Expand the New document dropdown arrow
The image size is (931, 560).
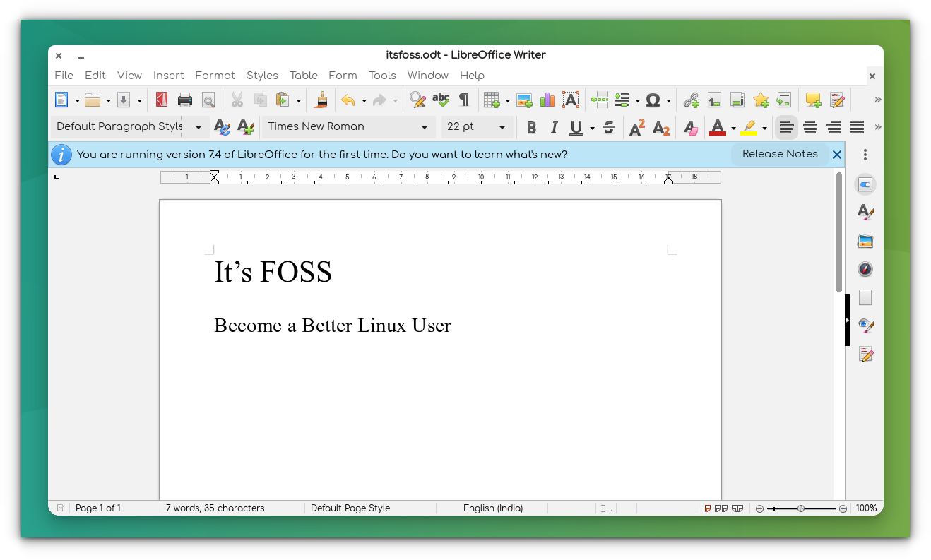pyautogui.click(x=77, y=101)
